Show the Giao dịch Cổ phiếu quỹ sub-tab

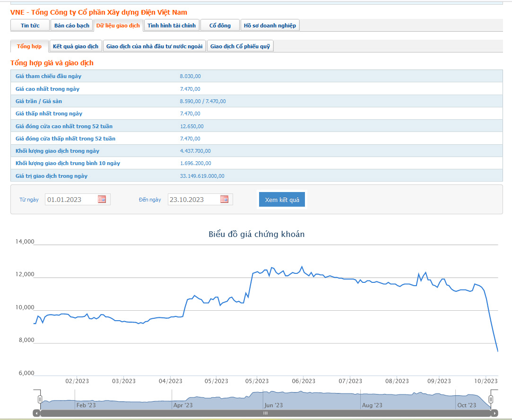pos(240,46)
